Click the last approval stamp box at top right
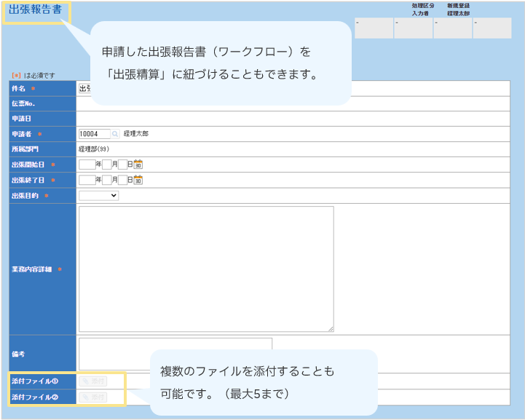Screen dimensions: 525x420 pos(492,28)
